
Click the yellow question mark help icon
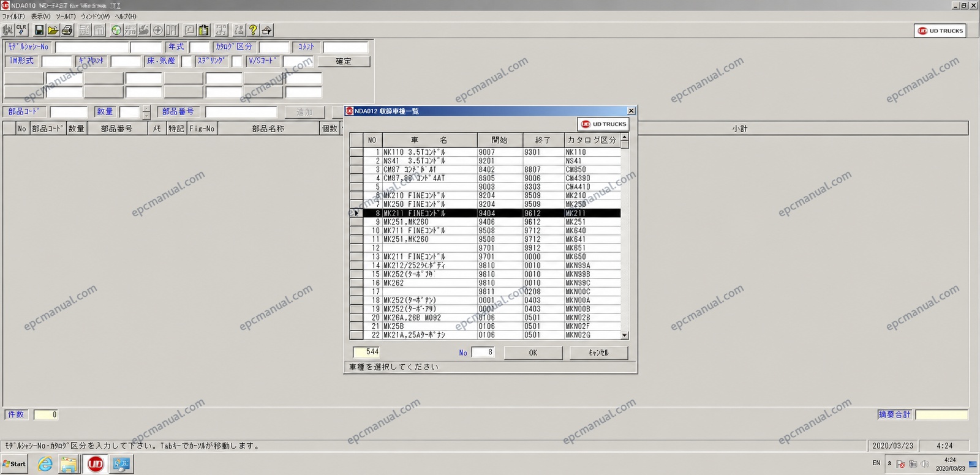click(x=253, y=29)
